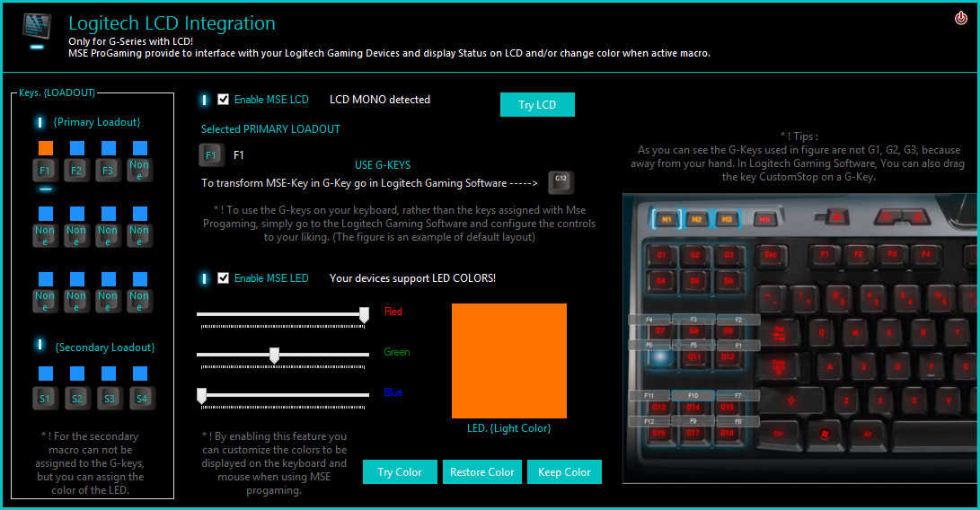Image resolution: width=980 pixels, height=510 pixels.
Task: Click the {Secondary Loadout} heading
Action: coord(105,347)
